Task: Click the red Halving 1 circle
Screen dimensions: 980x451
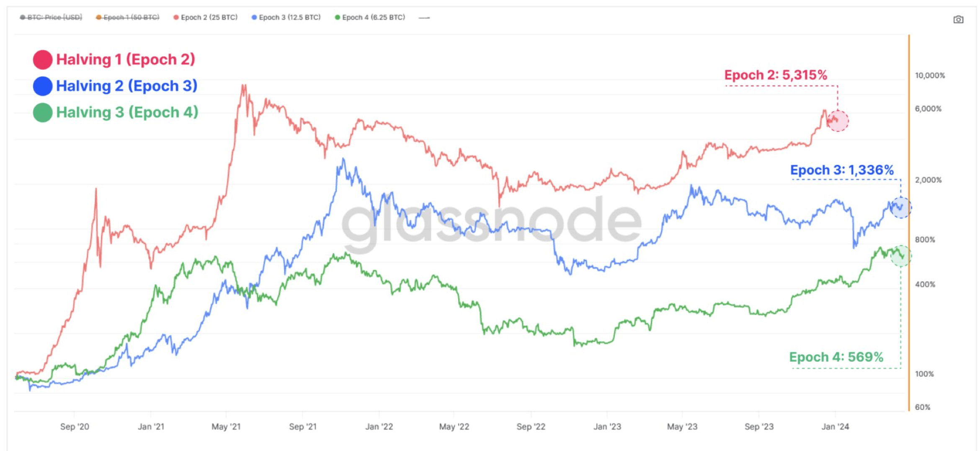Action: pyautogui.click(x=43, y=60)
